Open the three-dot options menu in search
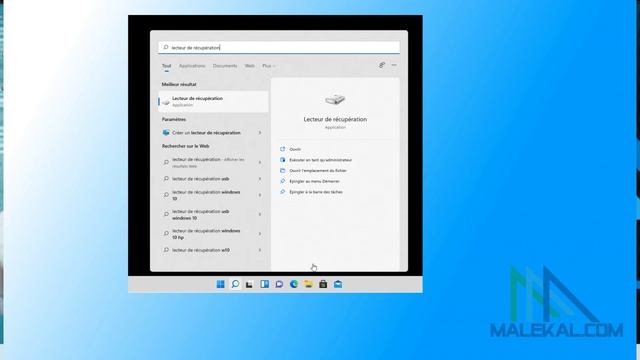 (394, 65)
